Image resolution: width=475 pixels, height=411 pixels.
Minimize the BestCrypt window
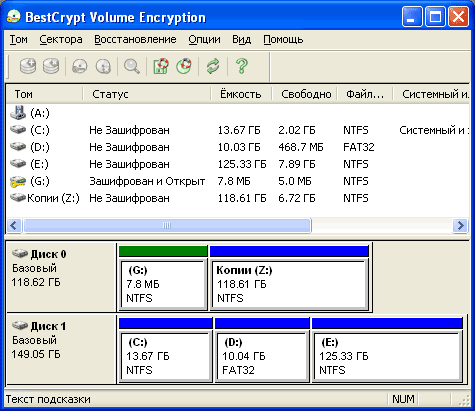point(412,16)
